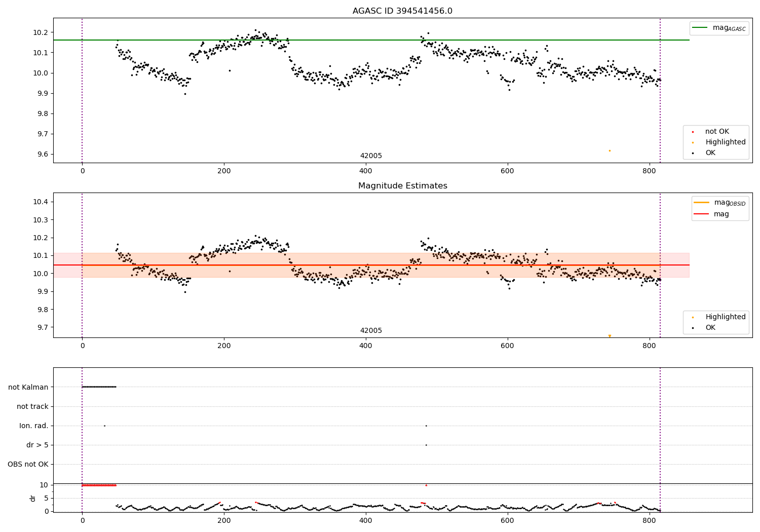Click the 'Magnitude Estimates' subplot title
The width and height of the screenshot is (760, 532).
click(x=402, y=186)
